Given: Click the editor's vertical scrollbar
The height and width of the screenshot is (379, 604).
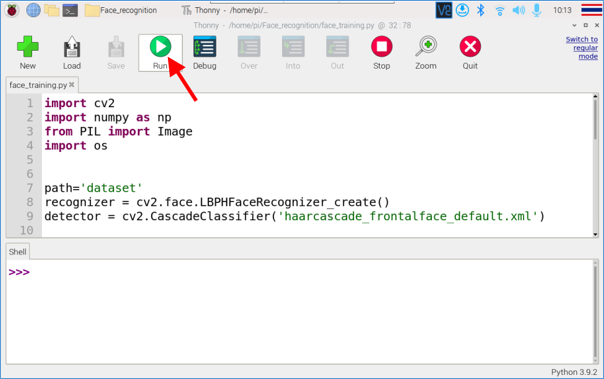Looking at the screenshot, I should click(596, 165).
